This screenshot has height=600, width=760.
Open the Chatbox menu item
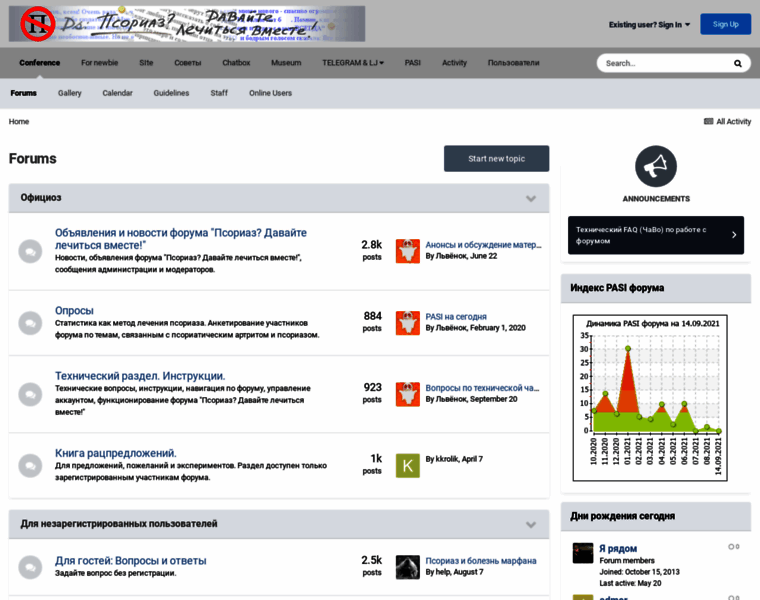tap(236, 63)
